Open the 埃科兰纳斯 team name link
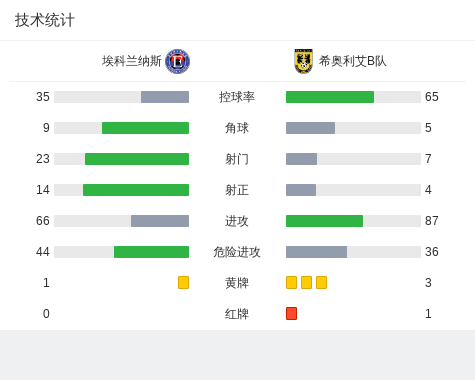 [x=132, y=61]
